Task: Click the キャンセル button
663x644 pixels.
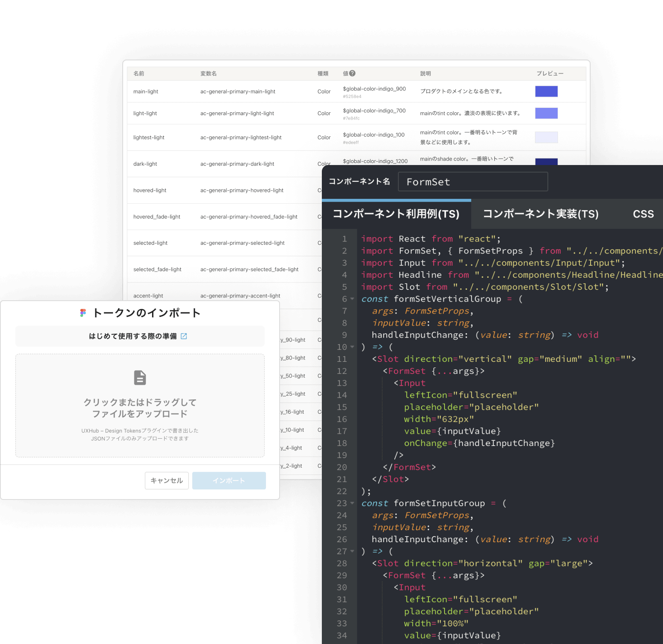Action: pyautogui.click(x=166, y=480)
